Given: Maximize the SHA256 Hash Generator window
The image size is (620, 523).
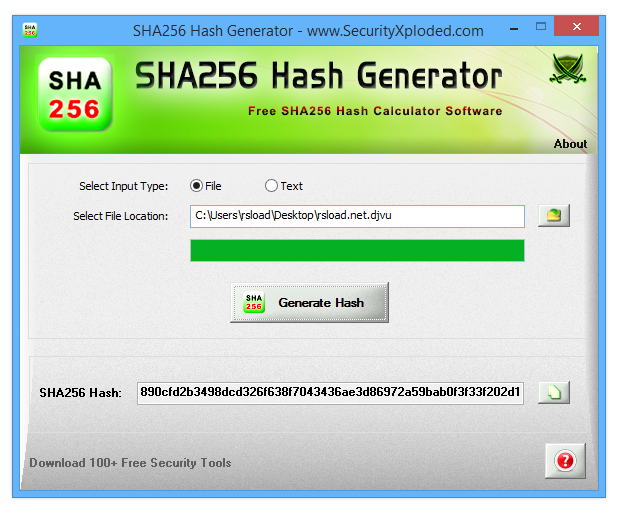Looking at the screenshot, I should click(x=541, y=26).
